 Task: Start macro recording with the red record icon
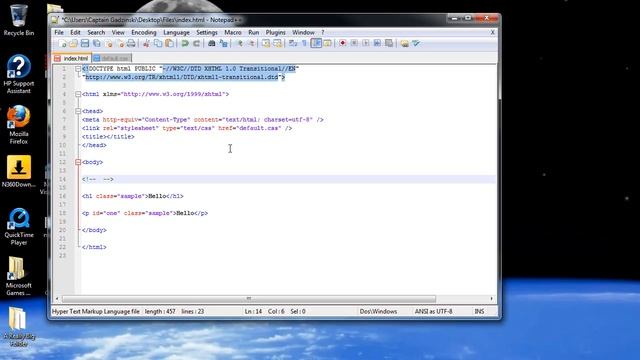tap(343, 43)
